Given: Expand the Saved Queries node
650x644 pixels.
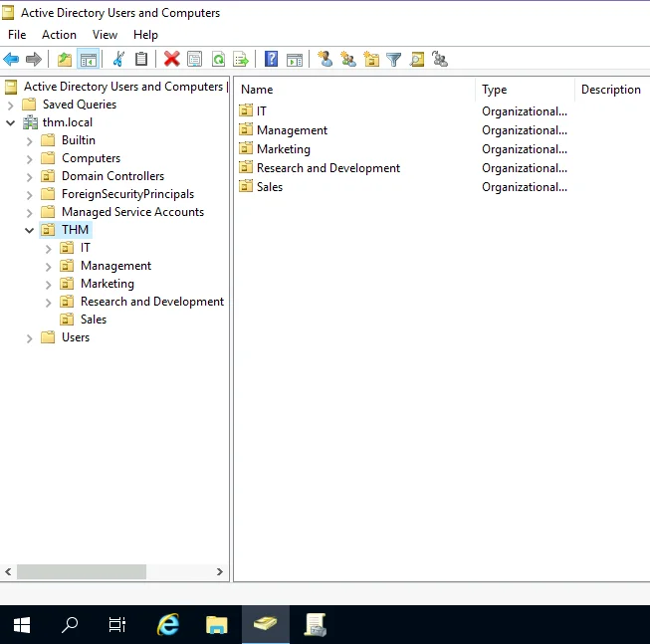Looking at the screenshot, I should pyautogui.click(x=10, y=106).
